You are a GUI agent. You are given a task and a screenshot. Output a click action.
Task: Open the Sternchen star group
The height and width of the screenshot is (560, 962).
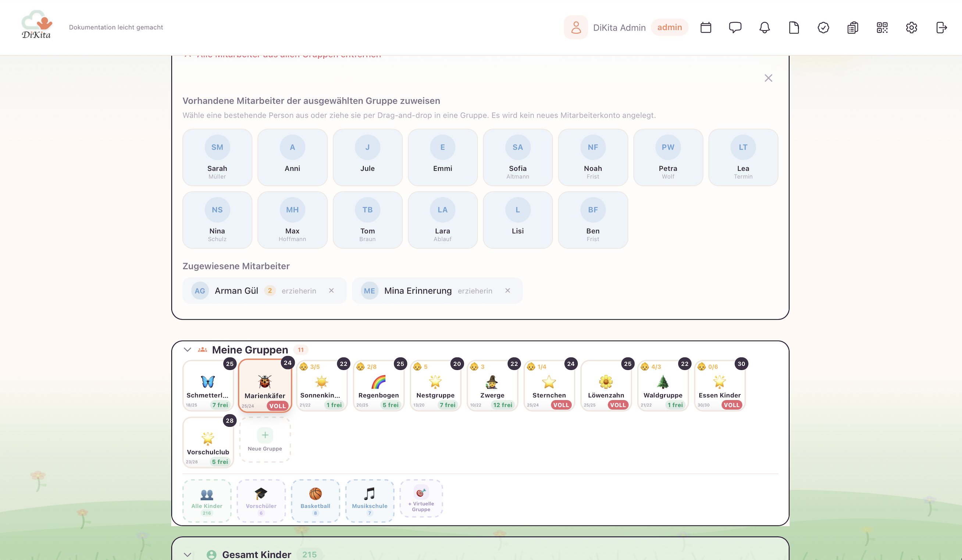click(x=549, y=386)
